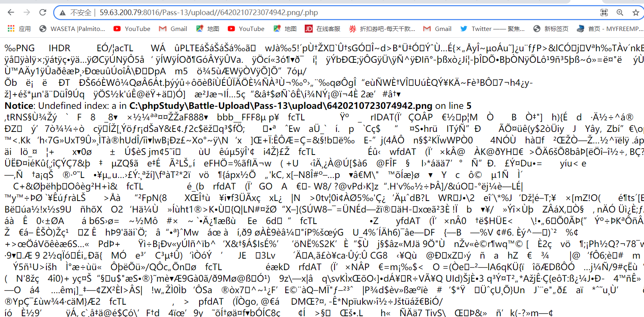Go back to the previous page

(x=11, y=12)
